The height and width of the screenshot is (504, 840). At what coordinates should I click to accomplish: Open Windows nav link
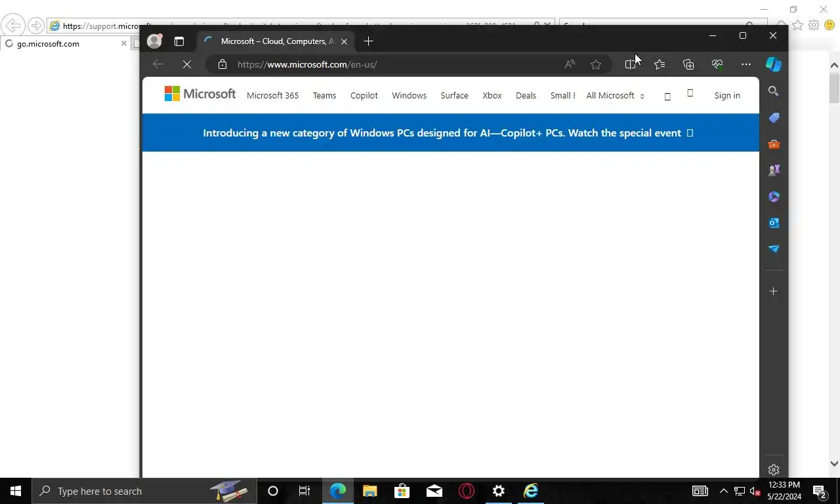click(409, 95)
